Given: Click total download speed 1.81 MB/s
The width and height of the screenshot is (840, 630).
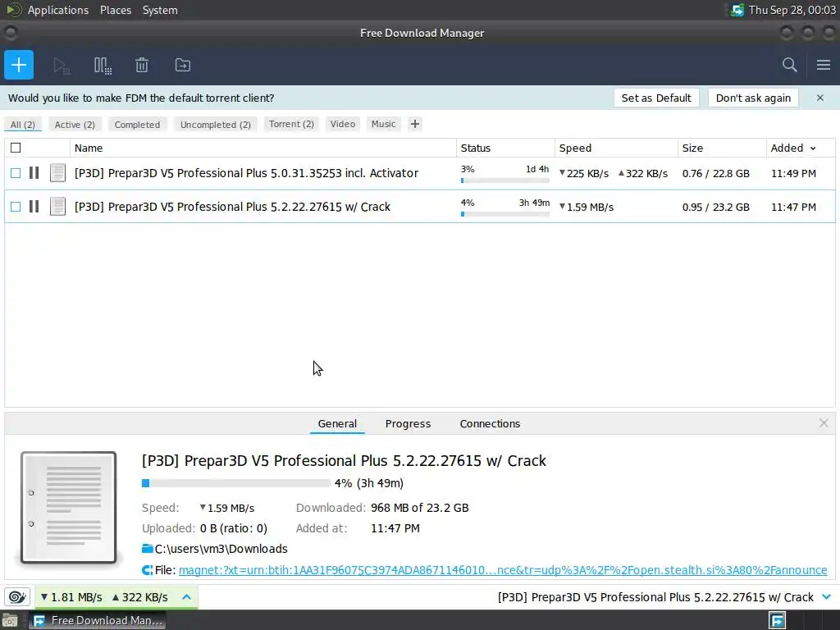Looking at the screenshot, I should tap(71, 597).
